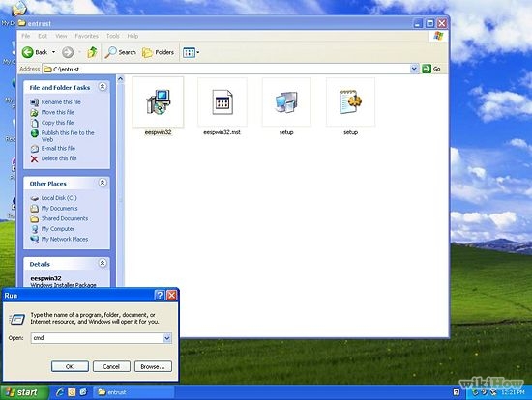The height and width of the screenshot is (400, 532).
Task: Click the E-mail this file envelope icon
Action: 34,149
